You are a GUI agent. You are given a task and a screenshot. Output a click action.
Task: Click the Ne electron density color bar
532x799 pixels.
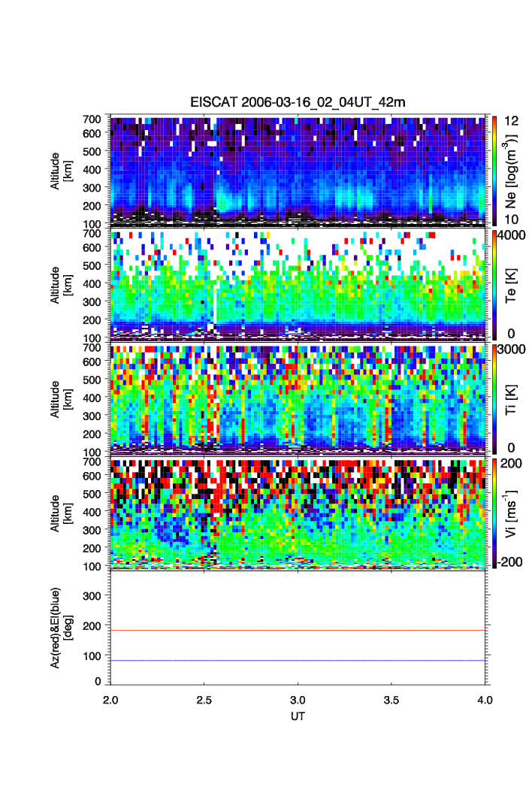tap(494, 171)
